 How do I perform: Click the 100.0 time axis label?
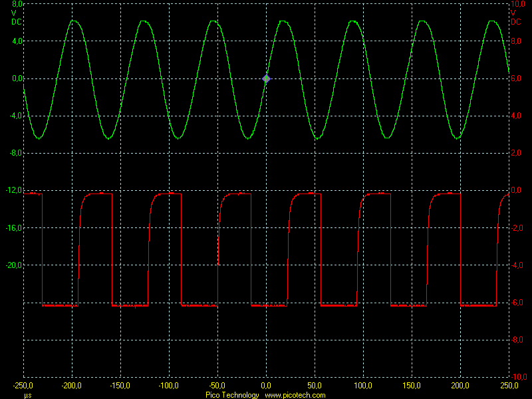click(x=364, y=386)
